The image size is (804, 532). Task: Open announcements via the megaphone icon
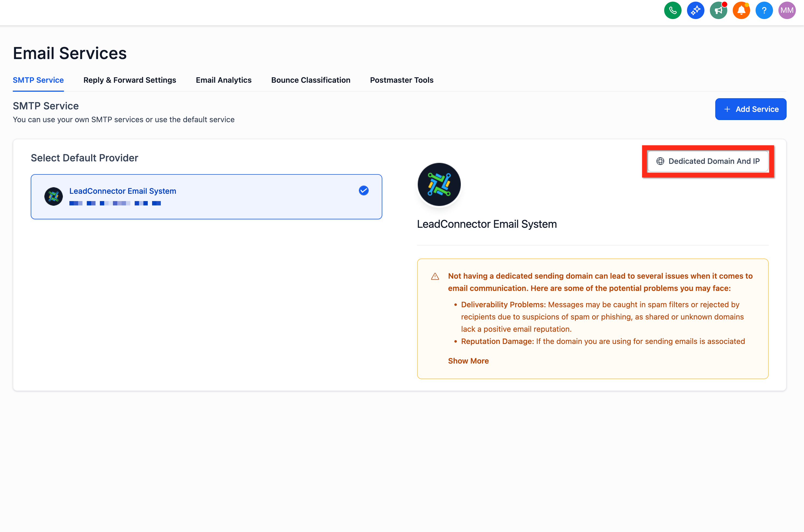(719, 10)
